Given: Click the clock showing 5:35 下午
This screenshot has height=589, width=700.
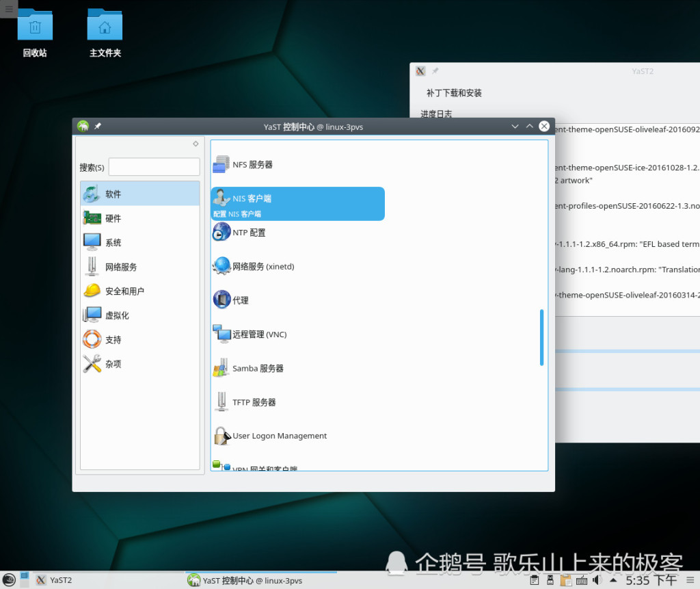Looking at the screenshot, I should point(651,580).
